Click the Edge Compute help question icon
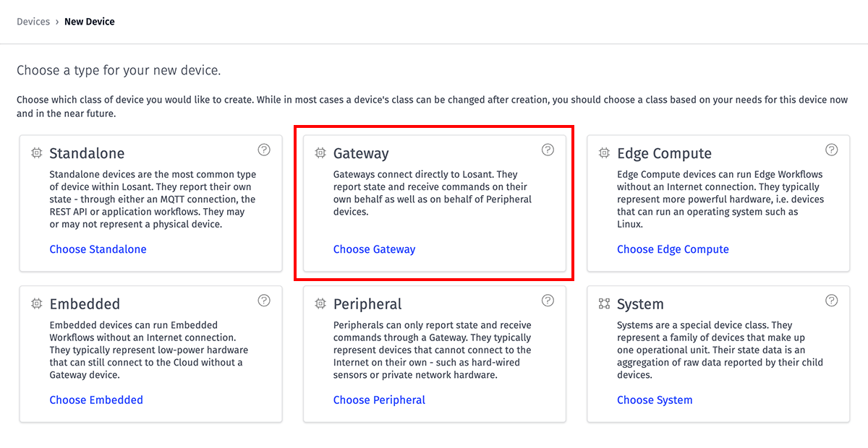868x448 pixels. [x=832, y=150]
